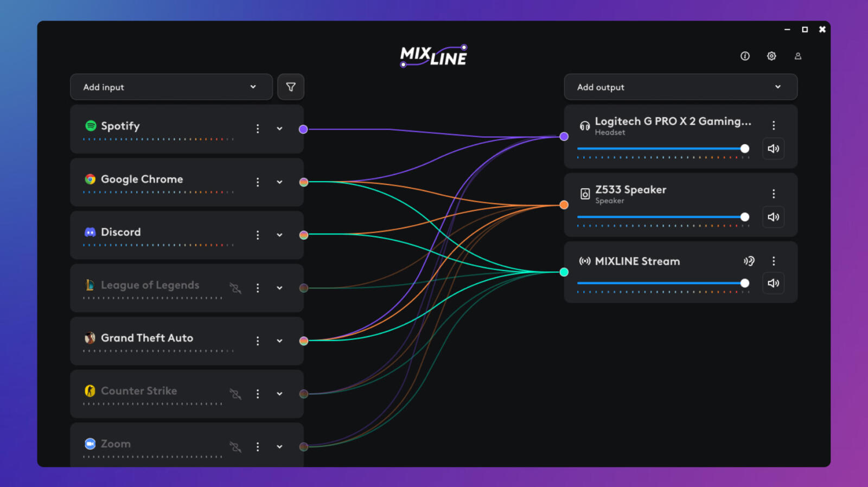Click the Z533 Speaker input connector node

click(564, 205)
